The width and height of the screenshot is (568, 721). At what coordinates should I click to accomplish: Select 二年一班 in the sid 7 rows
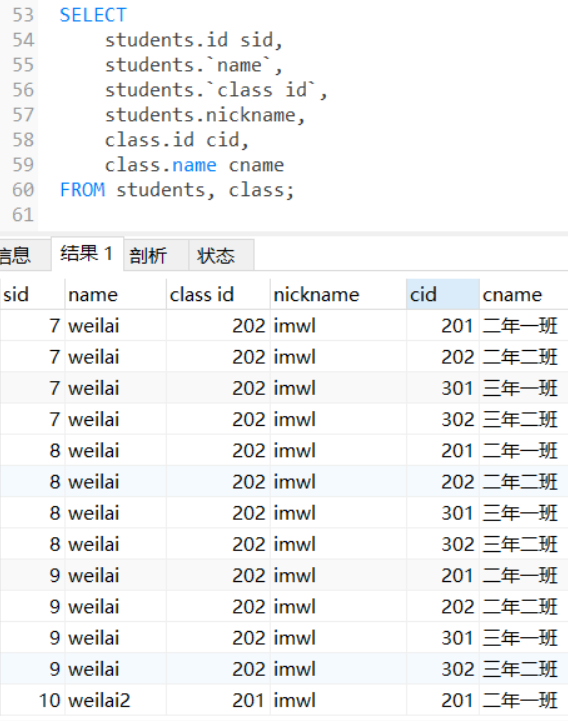(523, 326)
